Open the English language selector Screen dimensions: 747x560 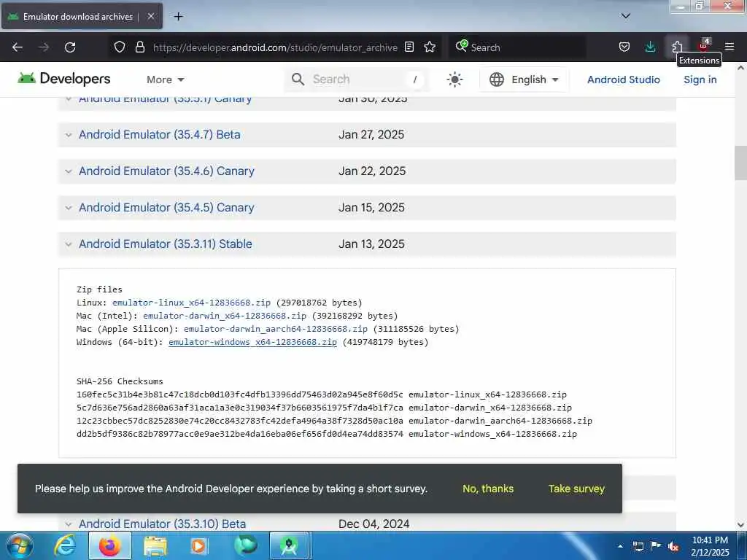pyautogui.click(x=524, y=79)
